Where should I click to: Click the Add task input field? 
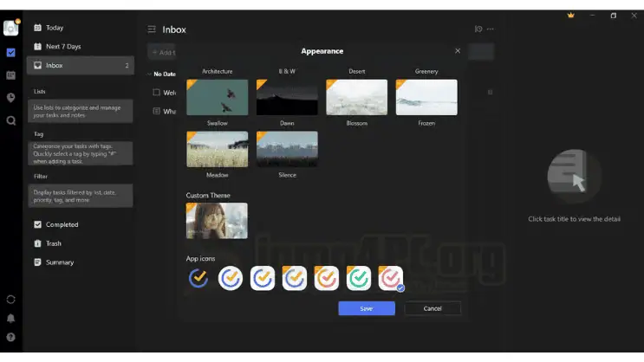click(163, 53)
